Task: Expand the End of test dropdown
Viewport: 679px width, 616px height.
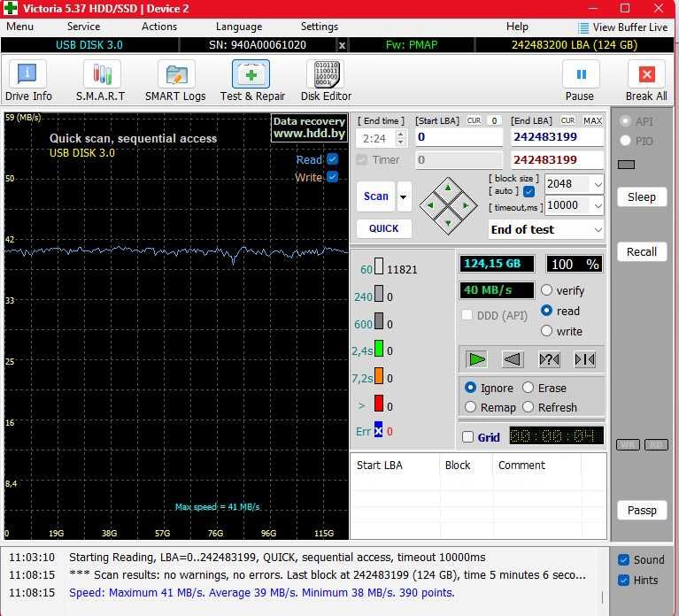Action: pyautogui.click(x=598, y=229)
